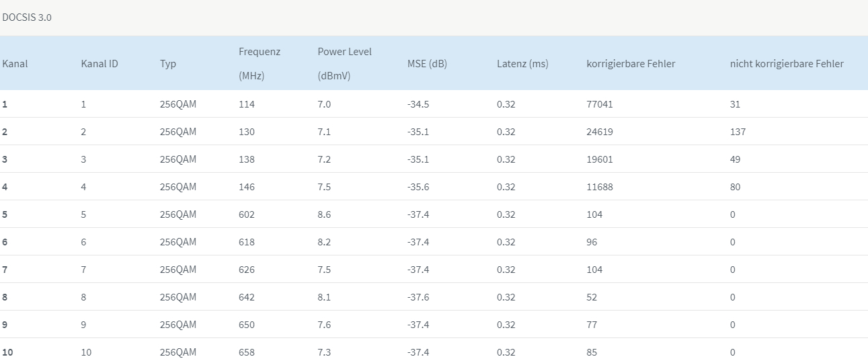Select the 658 MHz frequency cell
Image resolution: width=868 pixels, height=363 pixels.
(x=247, y=352)
